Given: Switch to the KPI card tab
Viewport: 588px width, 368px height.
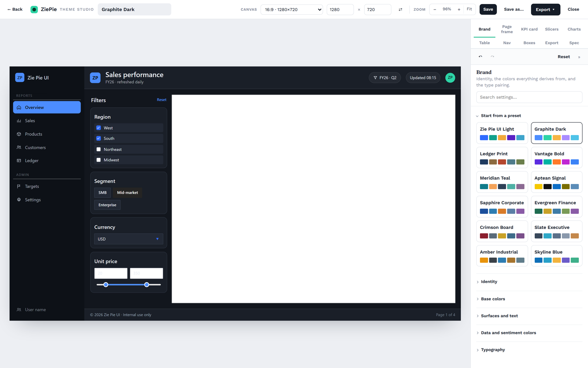Looking at the screenshot, I should pyautogui.click(x=529, y=29).
